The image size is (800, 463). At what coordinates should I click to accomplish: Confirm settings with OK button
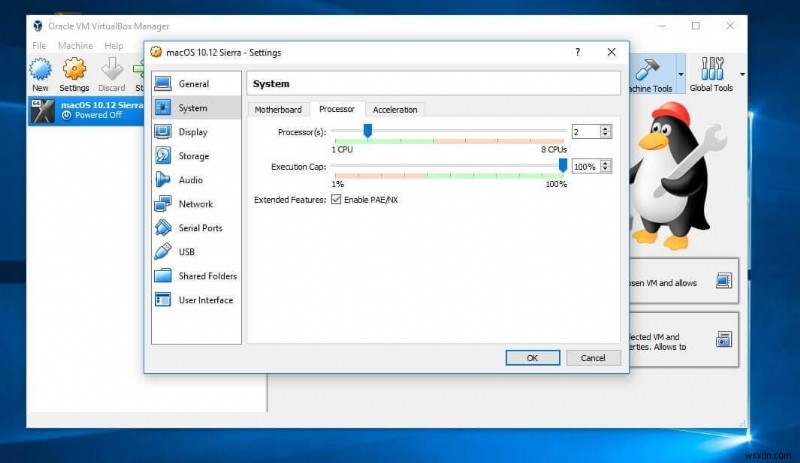(532, 358)
